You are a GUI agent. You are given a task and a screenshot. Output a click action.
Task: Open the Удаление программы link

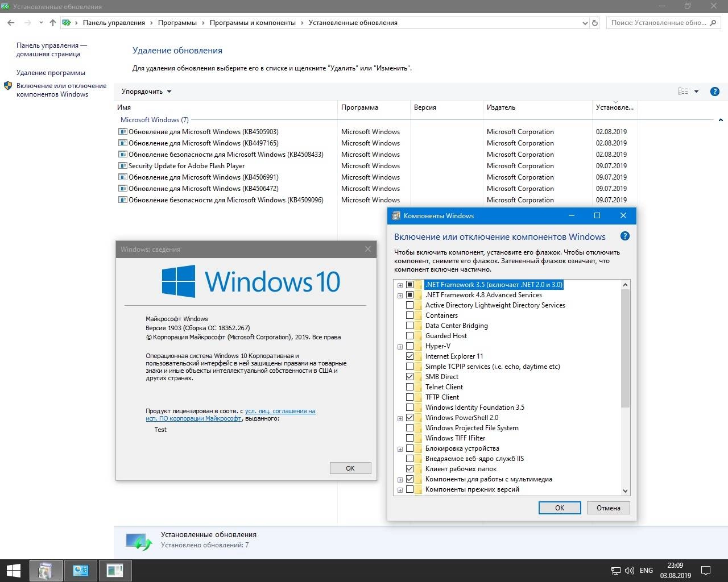coord(51,73)
